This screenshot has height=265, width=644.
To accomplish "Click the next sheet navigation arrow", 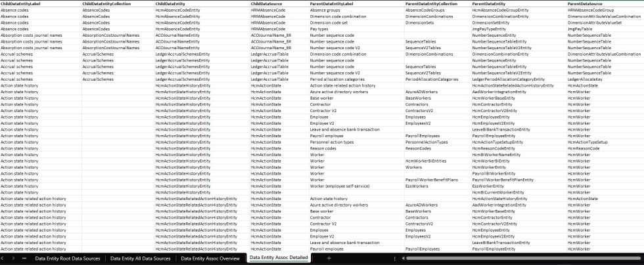I will pos(13,258).
